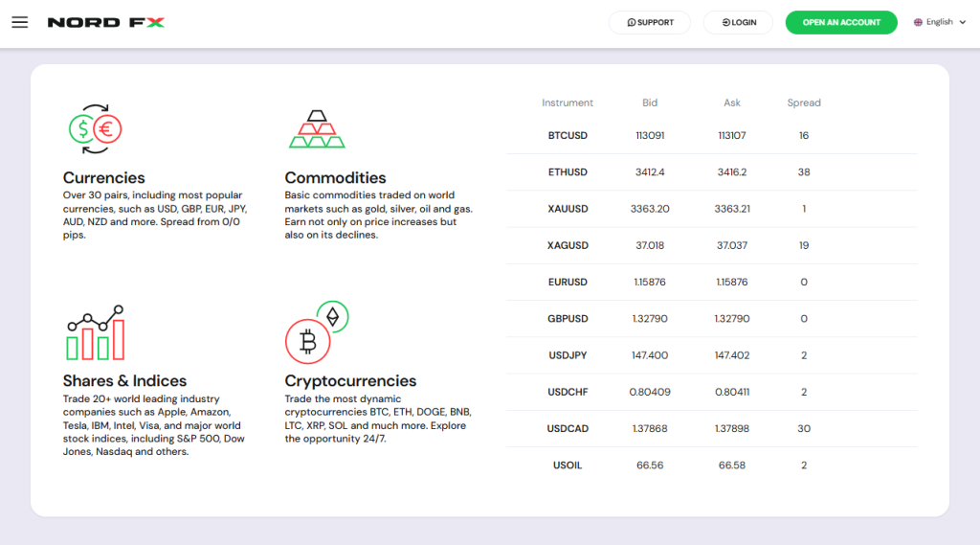Screen dimensions: 980x545
Task: Click the Commodities description paragraph
Action: (x=379, y=216)
